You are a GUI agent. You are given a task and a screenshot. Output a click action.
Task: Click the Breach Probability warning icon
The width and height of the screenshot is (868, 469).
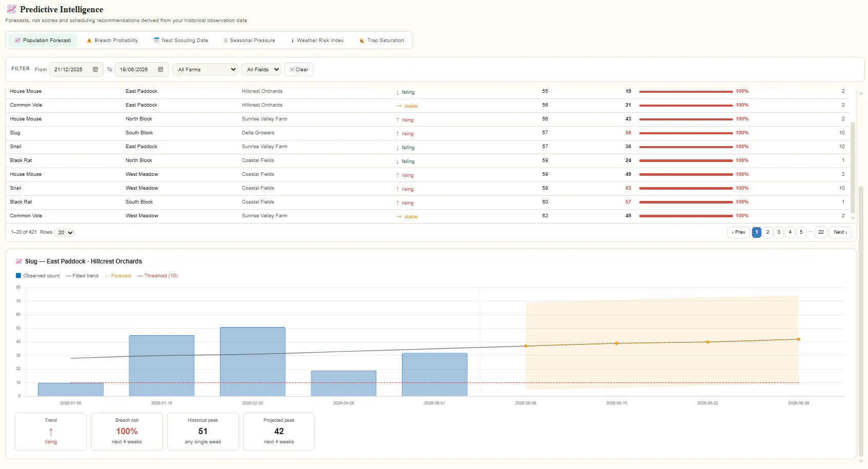89,40
